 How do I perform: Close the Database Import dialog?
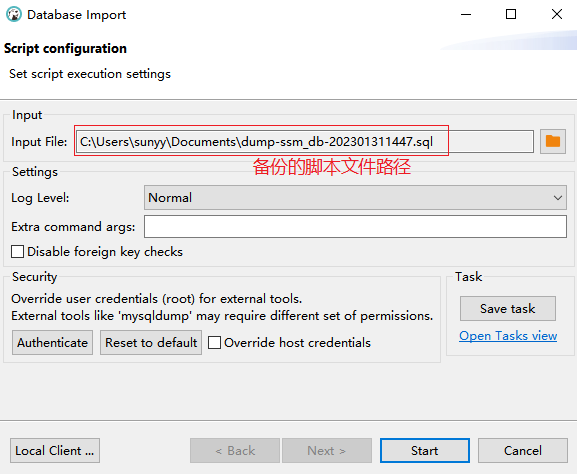557,15
